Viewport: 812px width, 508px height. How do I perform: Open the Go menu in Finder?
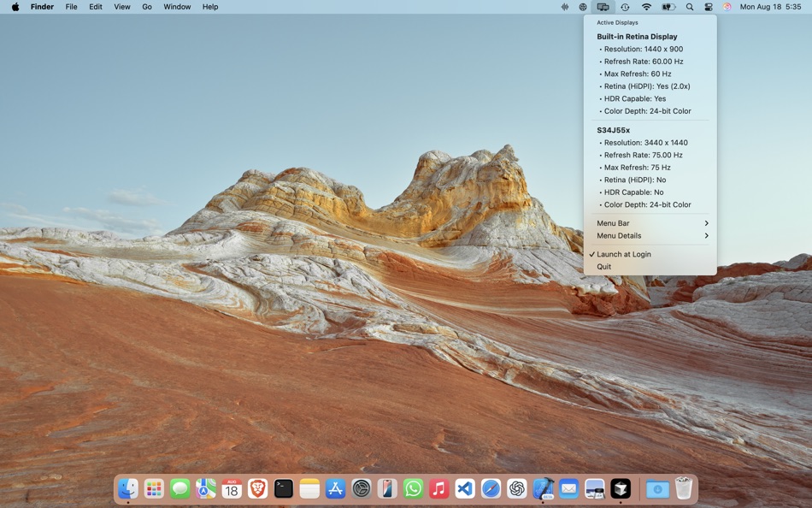click(146, 7)
